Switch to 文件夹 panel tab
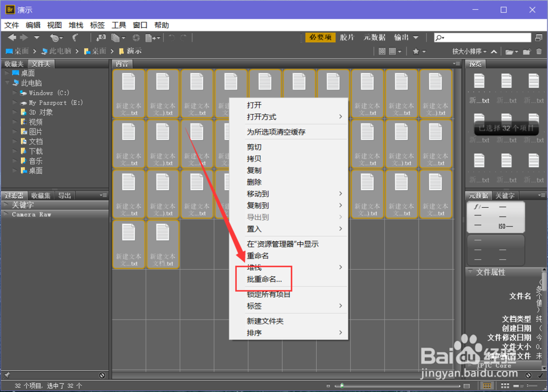 tap(41, 64)
